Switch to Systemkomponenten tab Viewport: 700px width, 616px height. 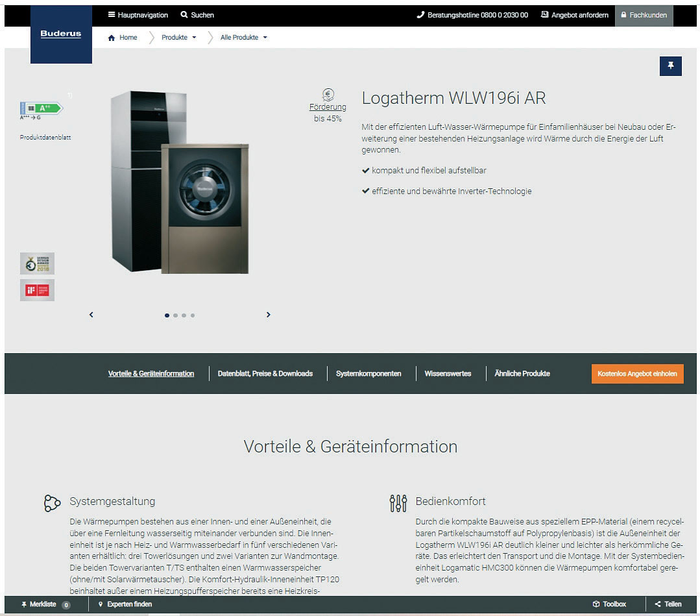pyautogui.click(x=368, y=373)
